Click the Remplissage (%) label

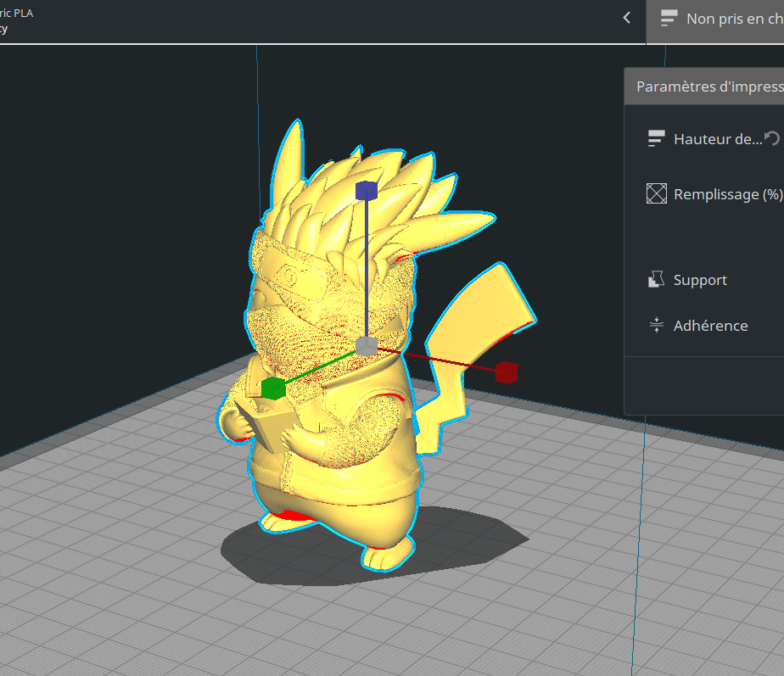pos(729,194)
